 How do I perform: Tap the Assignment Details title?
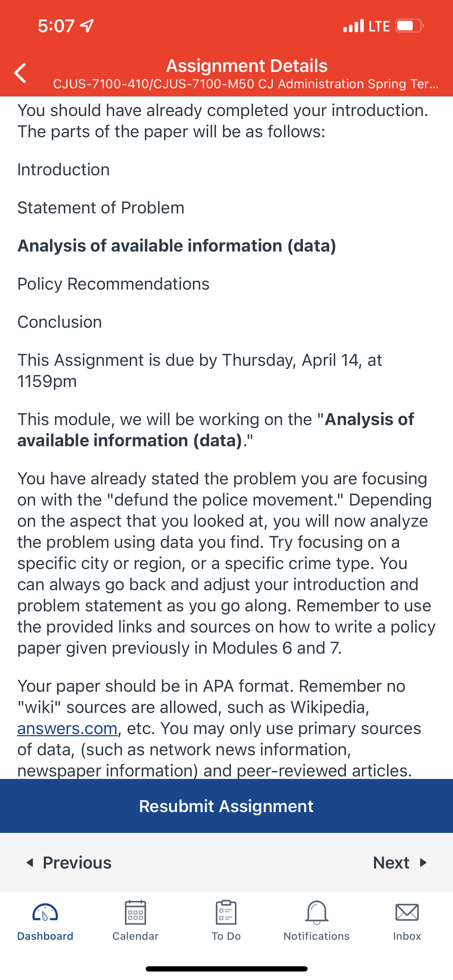point(247,66)
